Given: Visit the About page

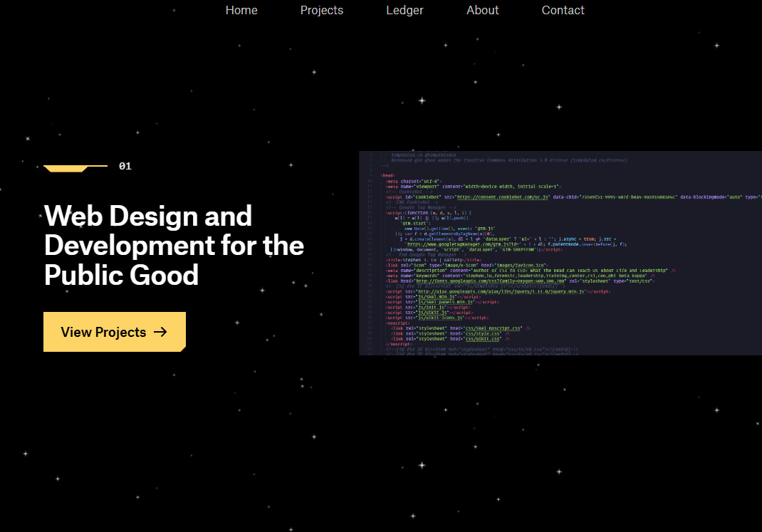Looking at the screenshot, I should click(482, 10).
